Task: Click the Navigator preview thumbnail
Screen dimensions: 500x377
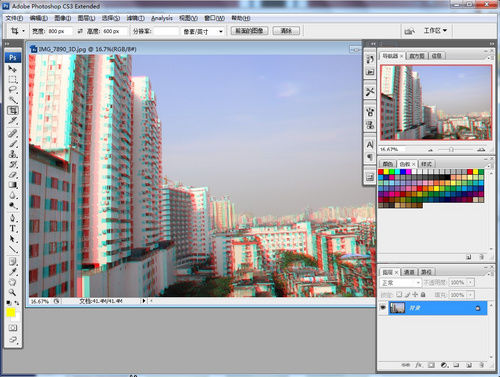Action: point(436,102)
